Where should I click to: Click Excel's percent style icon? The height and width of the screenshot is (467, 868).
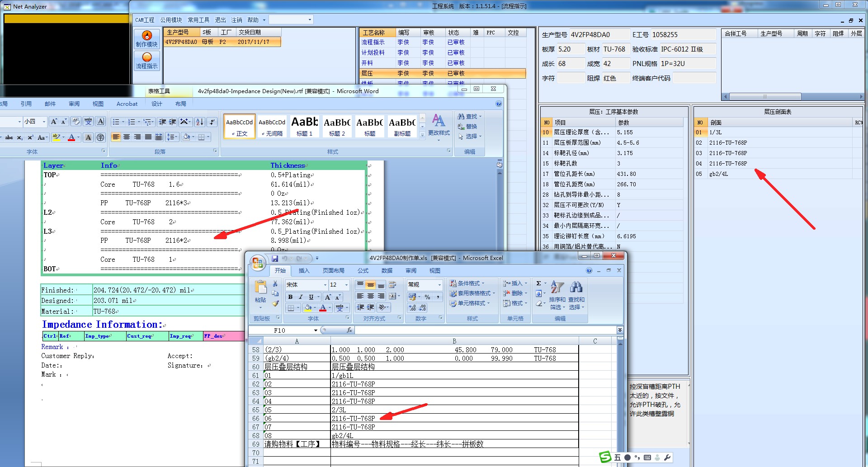coord(427,297)
